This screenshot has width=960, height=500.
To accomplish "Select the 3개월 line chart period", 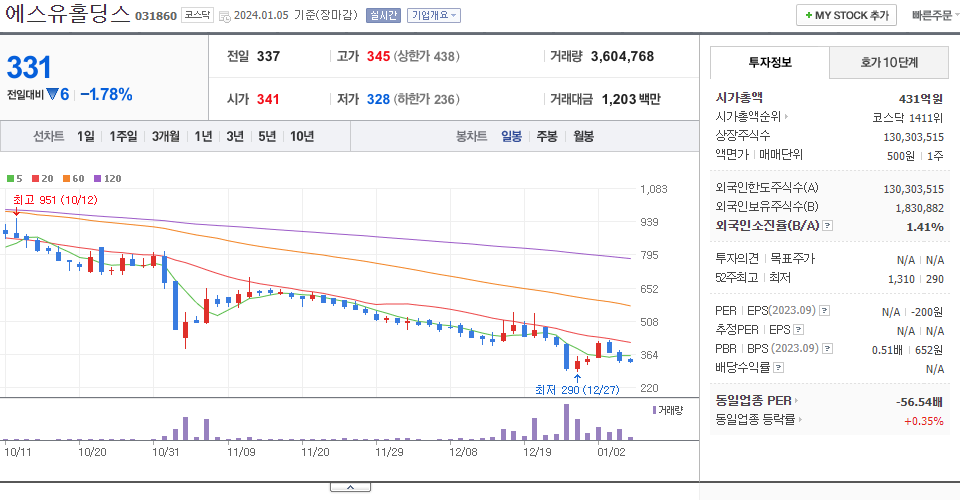I will (x=166, y=136).
